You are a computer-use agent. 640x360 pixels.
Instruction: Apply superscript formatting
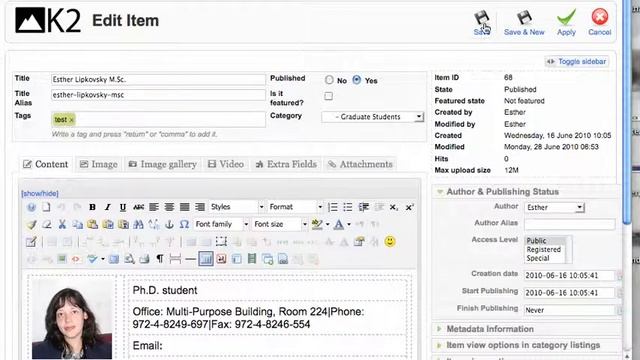pos(409,207)
